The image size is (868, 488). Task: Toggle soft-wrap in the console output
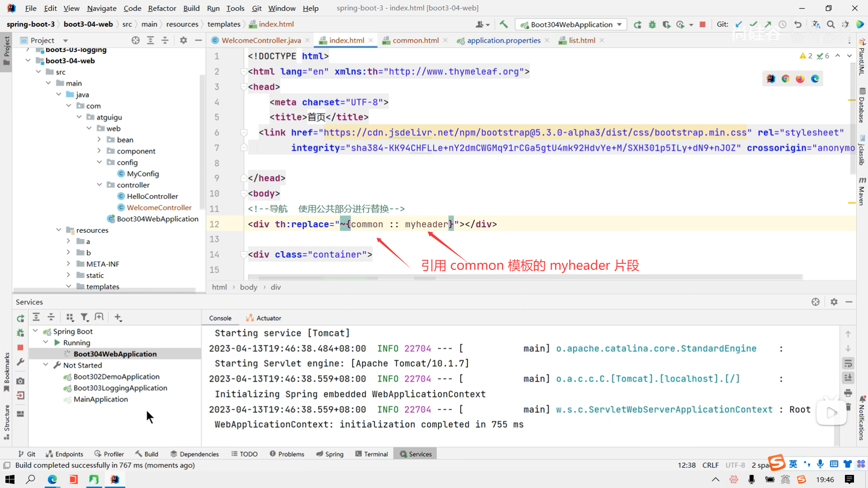[848, 363]
